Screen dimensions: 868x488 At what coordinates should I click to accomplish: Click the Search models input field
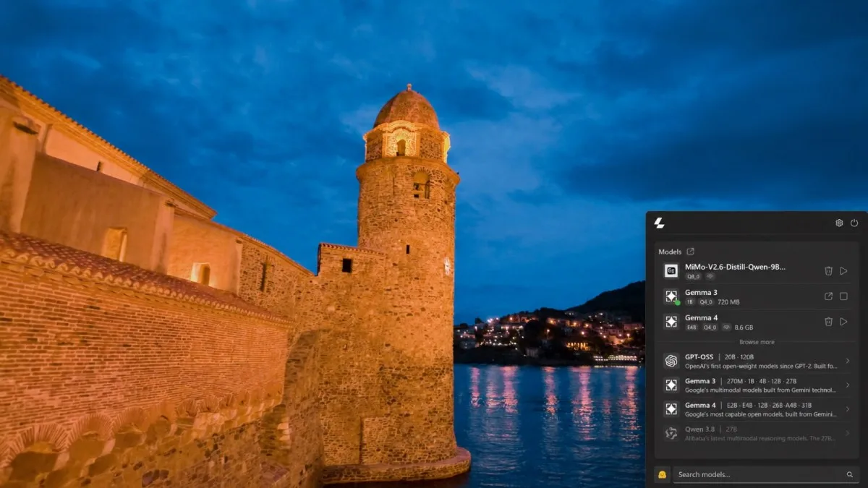tap(765, 474)
